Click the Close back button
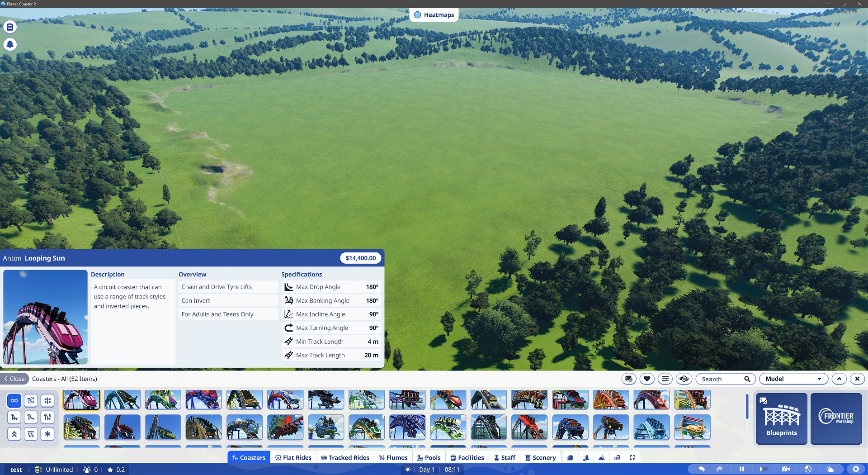 (14, 379)
